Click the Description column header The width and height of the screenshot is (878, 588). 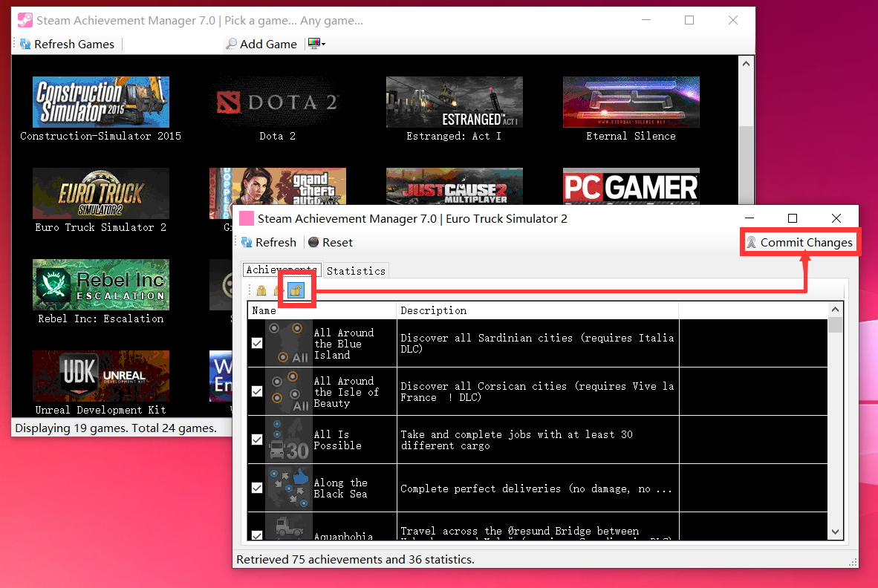pos(538,310)
